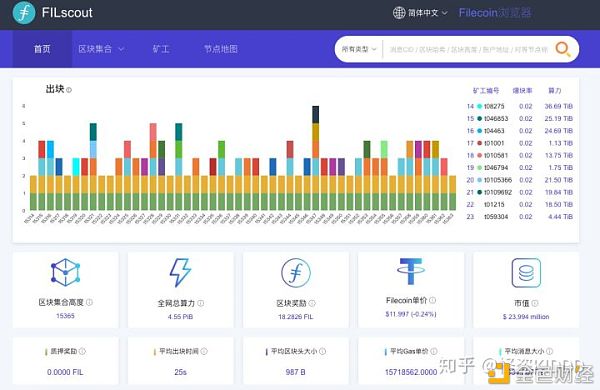Click the globe language icon
Screen dimensions: 600x390
click(x=399, y=13)
